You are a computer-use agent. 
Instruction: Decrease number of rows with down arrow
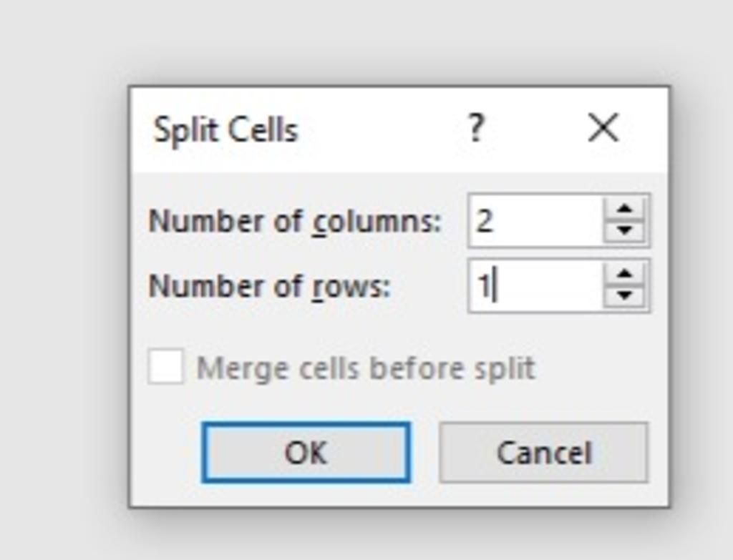624,295
